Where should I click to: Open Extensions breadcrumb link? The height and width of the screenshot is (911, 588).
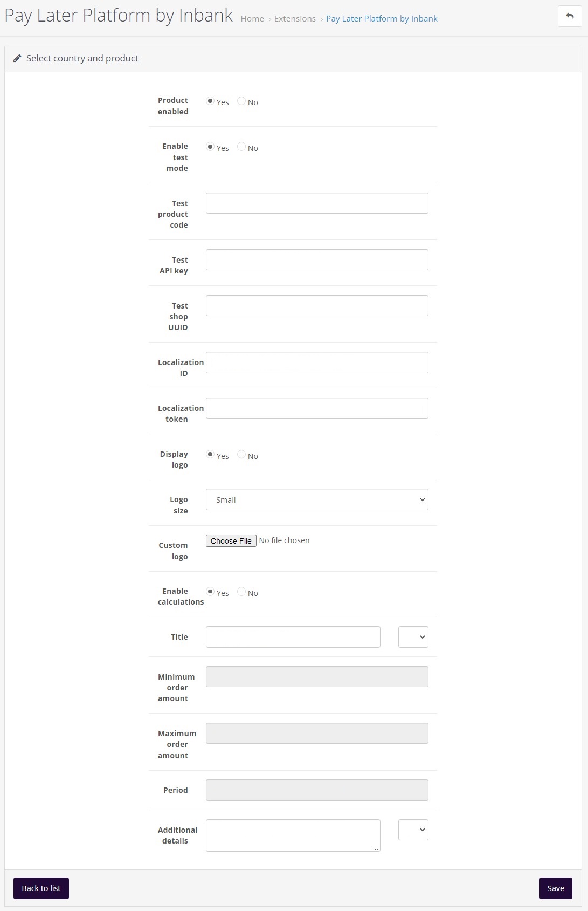295,19
